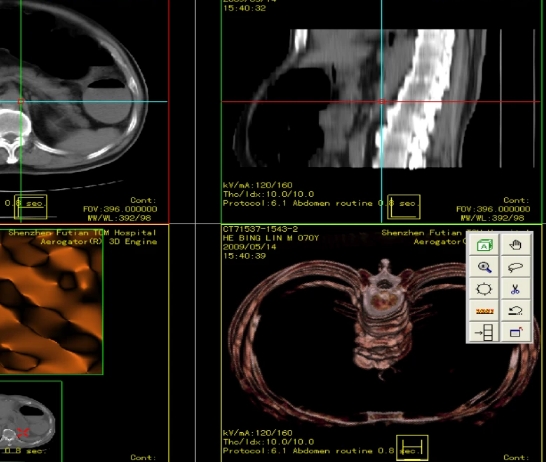Click kV/mA:120/160 in 3D rib view

click(x=258, y=433)
